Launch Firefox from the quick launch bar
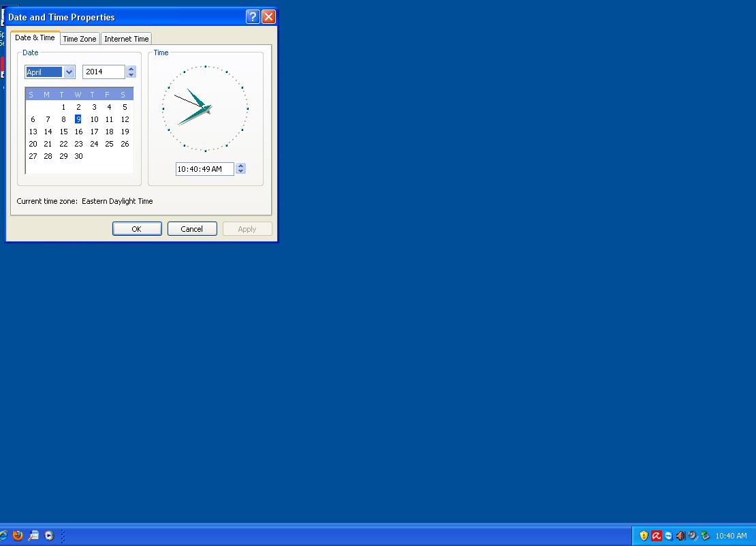 point(18,536)
